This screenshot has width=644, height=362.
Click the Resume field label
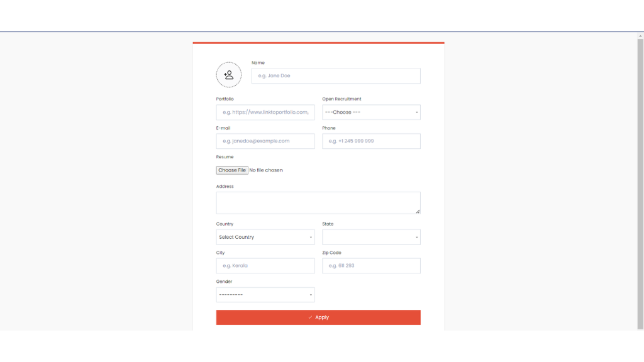click(x=225, y=157)
